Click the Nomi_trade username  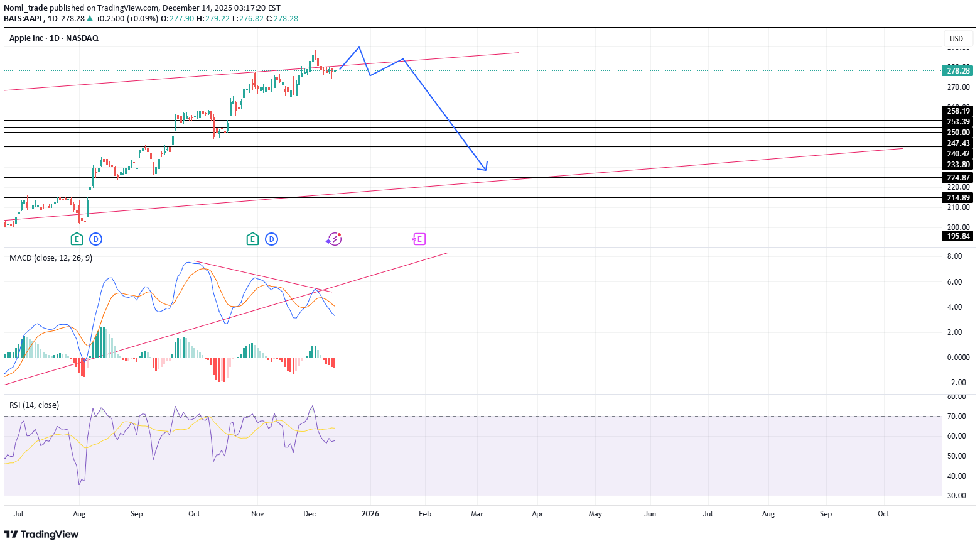(x=26, y=8)
